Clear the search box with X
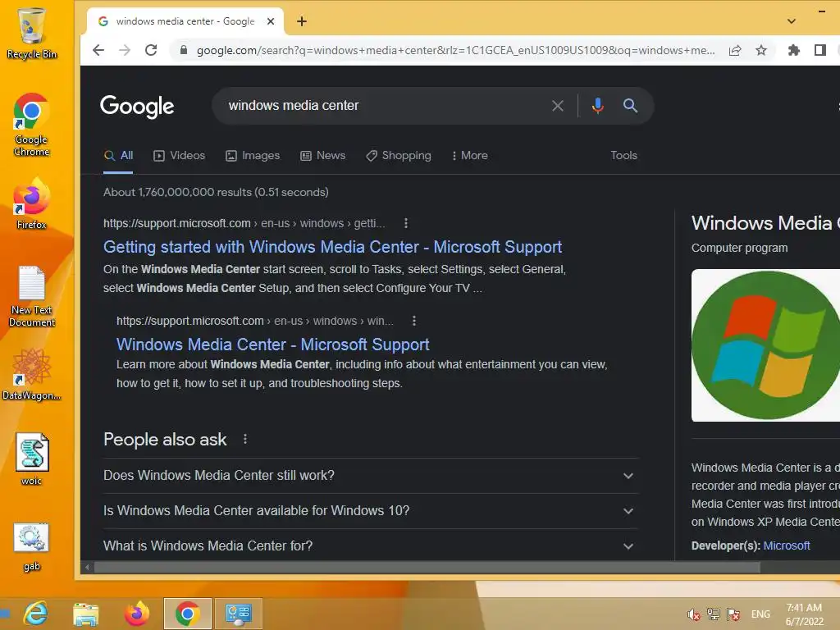840x630 pixels. [558, 106]
